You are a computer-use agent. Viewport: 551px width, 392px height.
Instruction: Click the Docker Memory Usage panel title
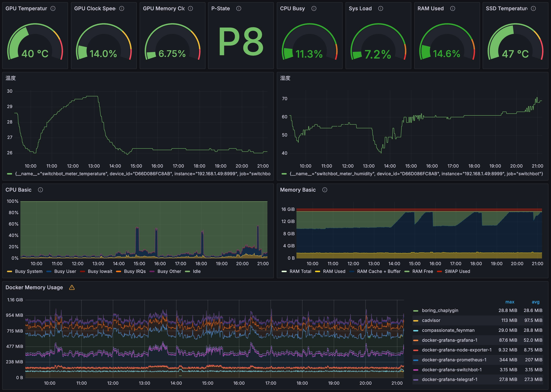34,287
